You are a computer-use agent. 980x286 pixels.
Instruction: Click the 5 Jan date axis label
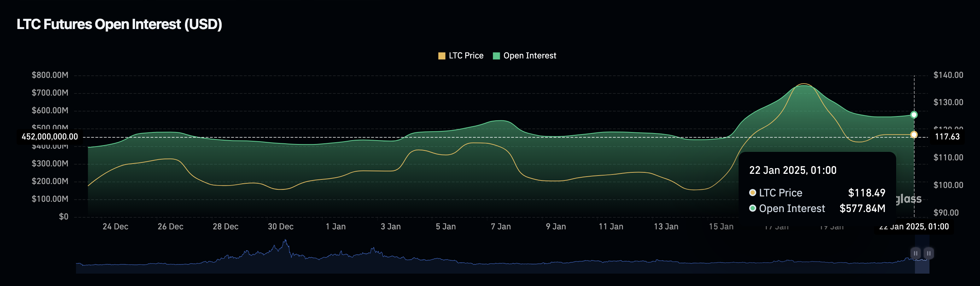coord(446,227)
